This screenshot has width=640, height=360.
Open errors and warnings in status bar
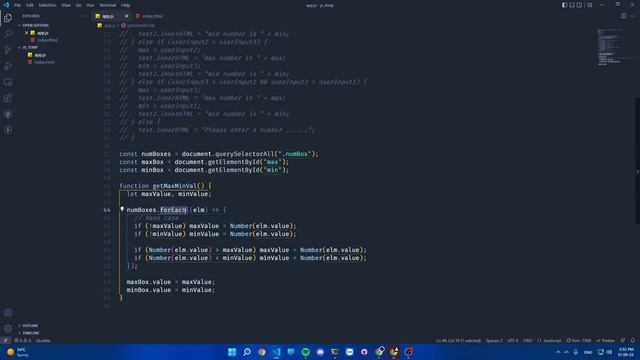point(23,340)
